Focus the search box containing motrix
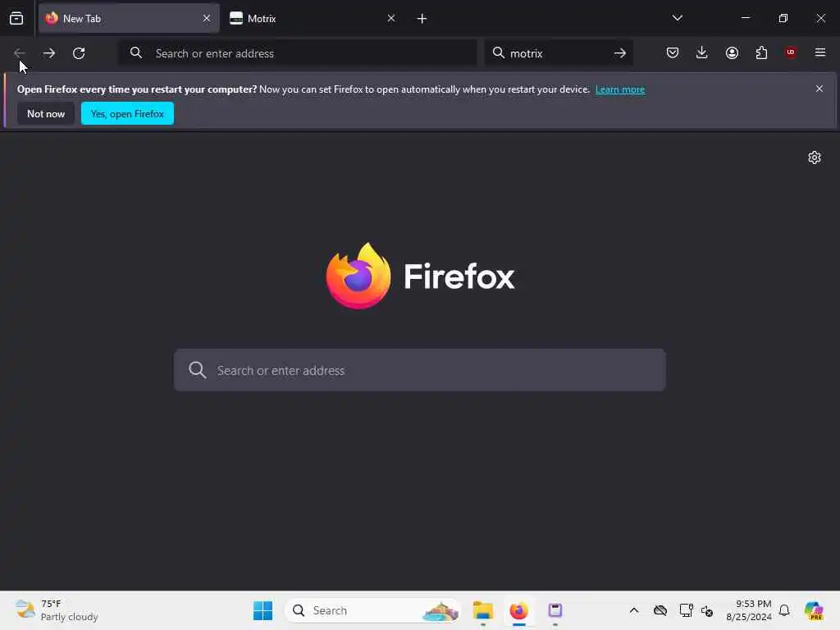 click(x=558, y=53)
